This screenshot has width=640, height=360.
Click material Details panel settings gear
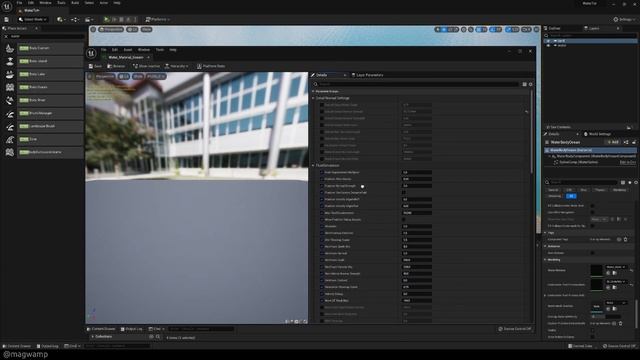tap(531, 84)
